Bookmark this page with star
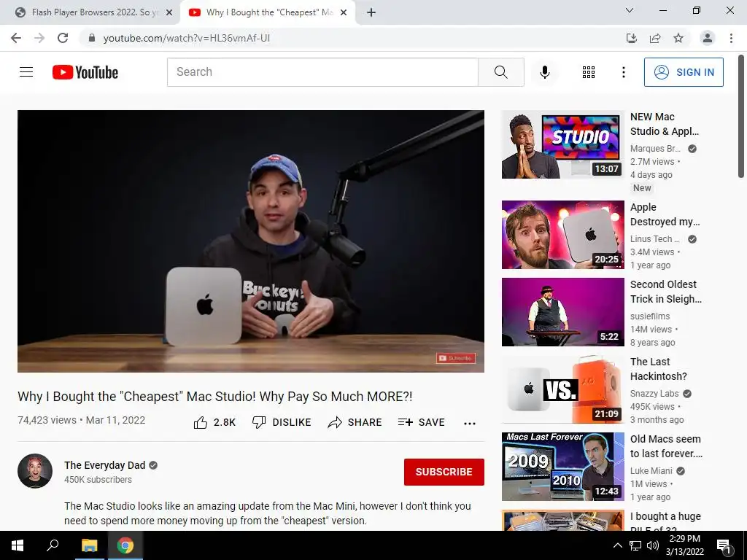 [678, 38]
